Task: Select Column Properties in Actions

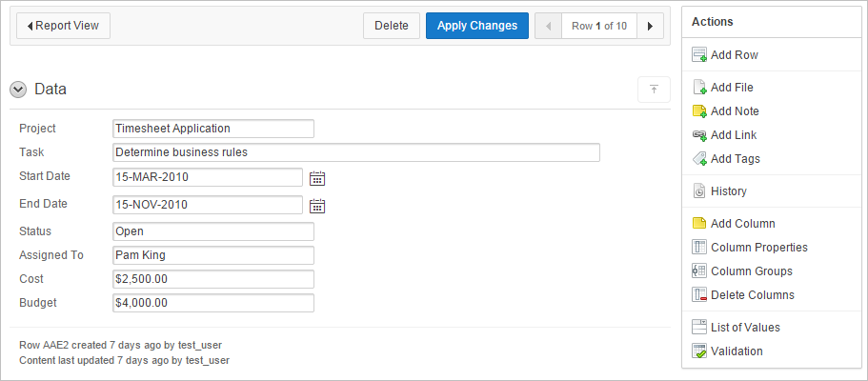Action: pyautogui.click(x=758, y=248)
